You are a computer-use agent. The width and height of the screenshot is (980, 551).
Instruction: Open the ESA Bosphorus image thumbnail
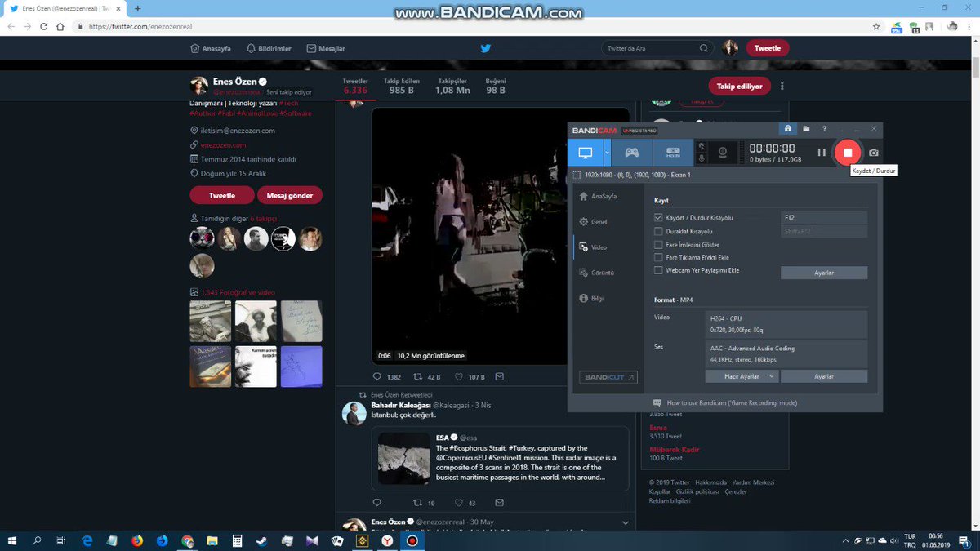point(403,458)
